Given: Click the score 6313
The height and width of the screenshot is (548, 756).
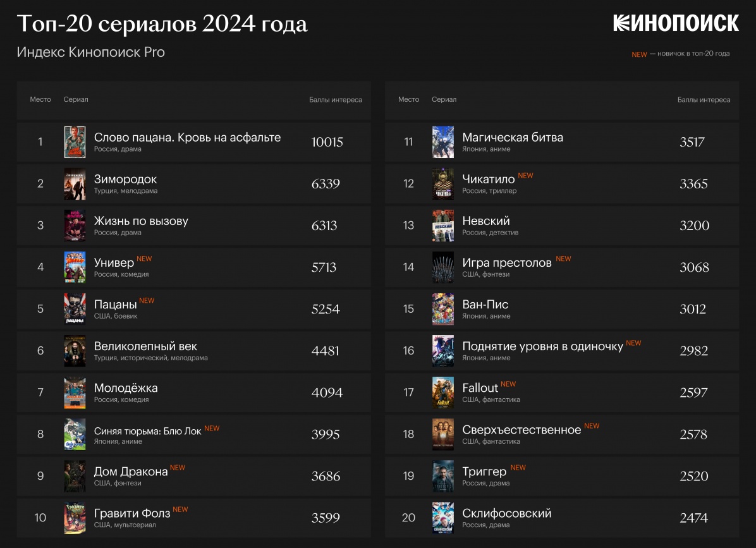Looking at the screenshot, I should coord(324,226).
